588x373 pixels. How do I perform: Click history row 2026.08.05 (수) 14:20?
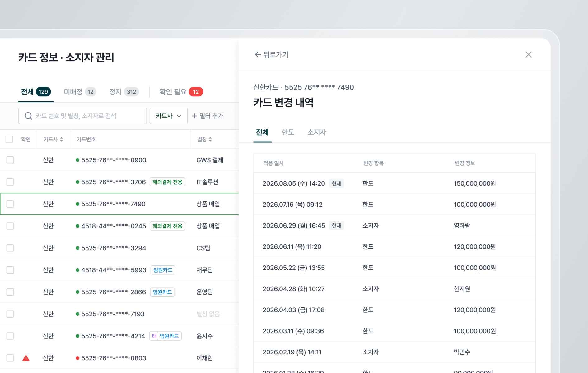[x=394, y=183]
